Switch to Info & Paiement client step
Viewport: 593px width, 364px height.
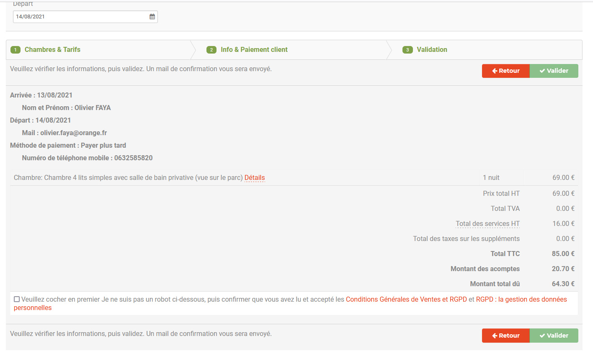pos(254,50)
